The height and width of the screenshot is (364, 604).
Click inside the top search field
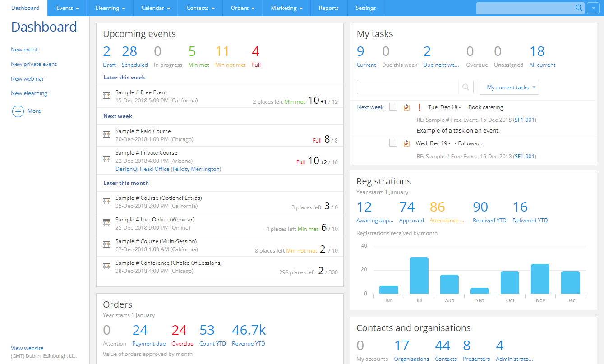coord(526,8)
